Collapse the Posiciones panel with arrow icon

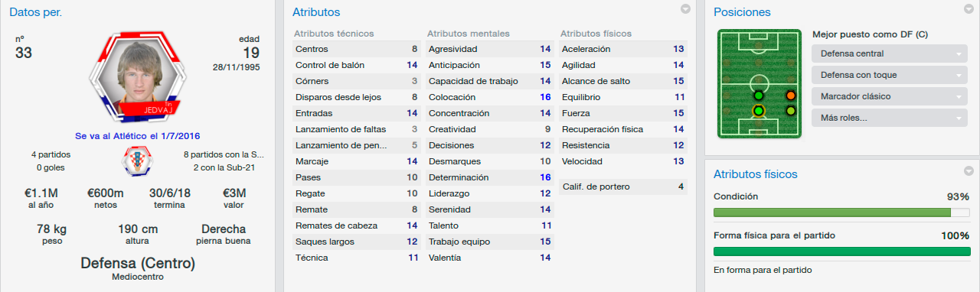point(969,9)
